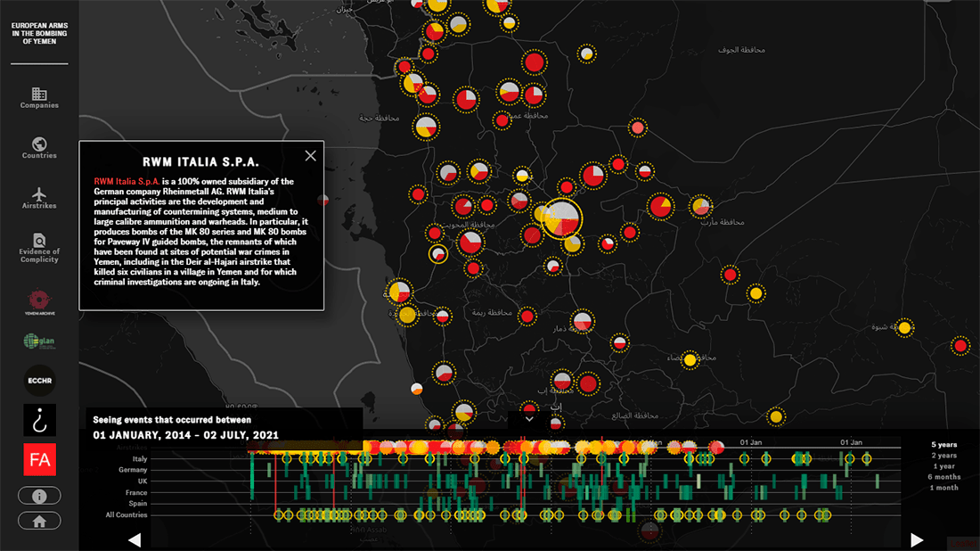Set timeline range to 6 months
Screen dimensions: 980x551
[943, 477]
